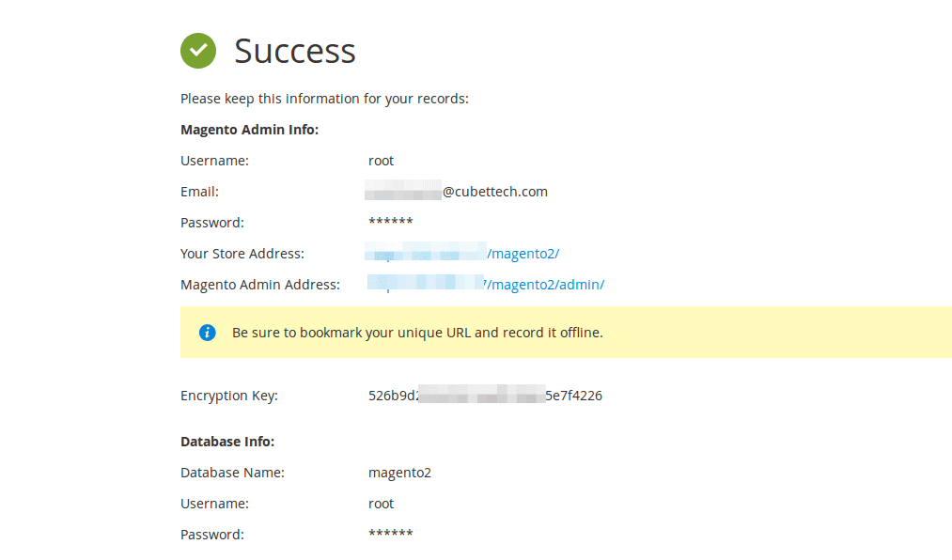Screen dimensions: 952x560
Task: Click the 'Database Info:' heading
Action: [227, 442]
